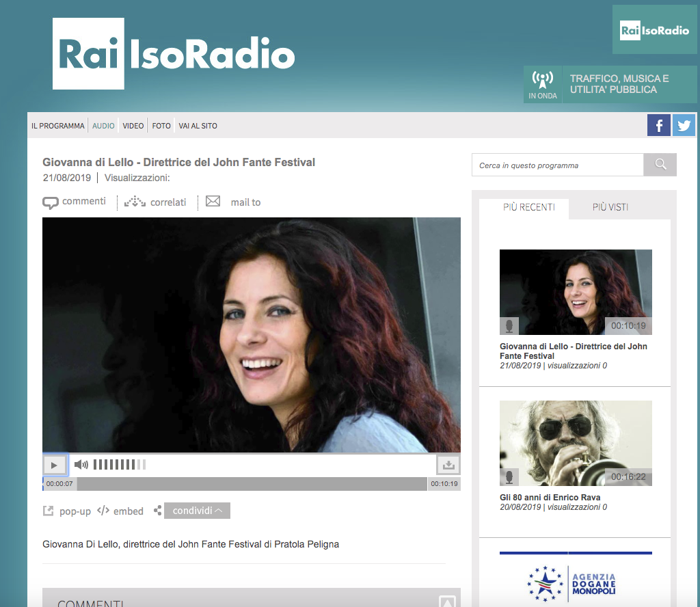Click the mail to link
This screenshot has width=700, height=607.
(x=245, y=202)
